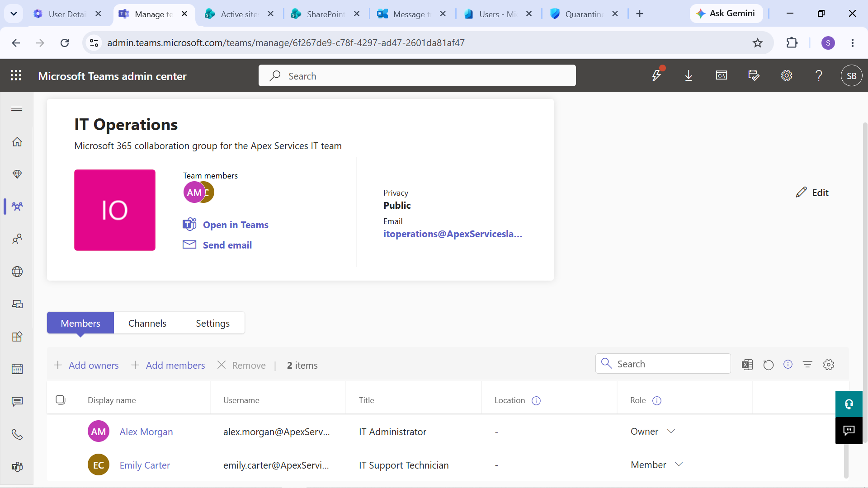Open the settings gear in the header
Image resolution: width=868 pixels, height=488 pixels.
click(x=787, y=75)
